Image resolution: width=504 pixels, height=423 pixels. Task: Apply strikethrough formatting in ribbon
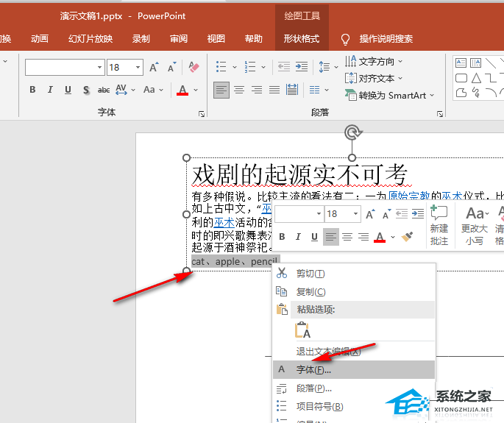click(104, 90)
